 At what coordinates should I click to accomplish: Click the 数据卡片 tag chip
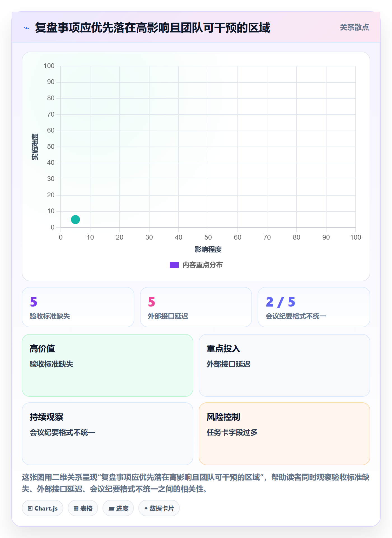click(159, 508)
